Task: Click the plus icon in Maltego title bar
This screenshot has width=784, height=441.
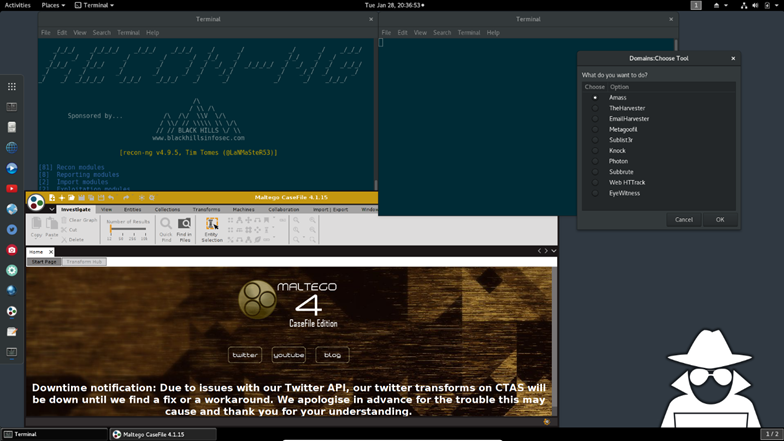Action: 62,198
